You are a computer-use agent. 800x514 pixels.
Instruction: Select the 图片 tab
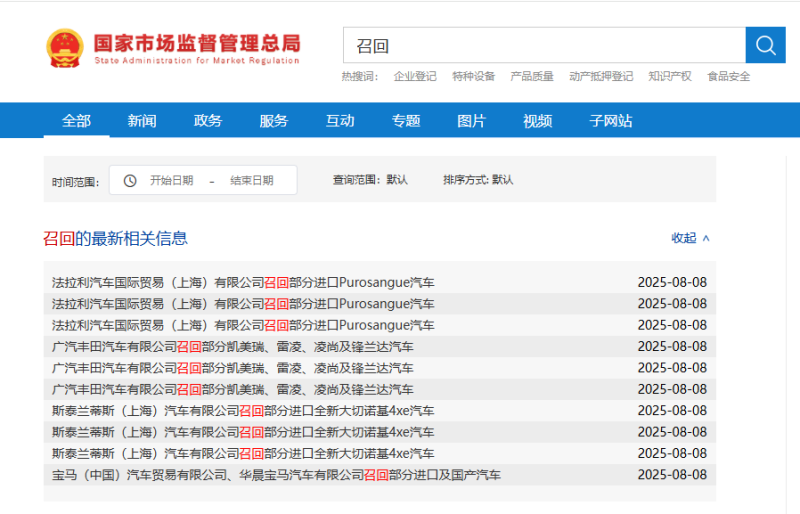tap(471, 121)
